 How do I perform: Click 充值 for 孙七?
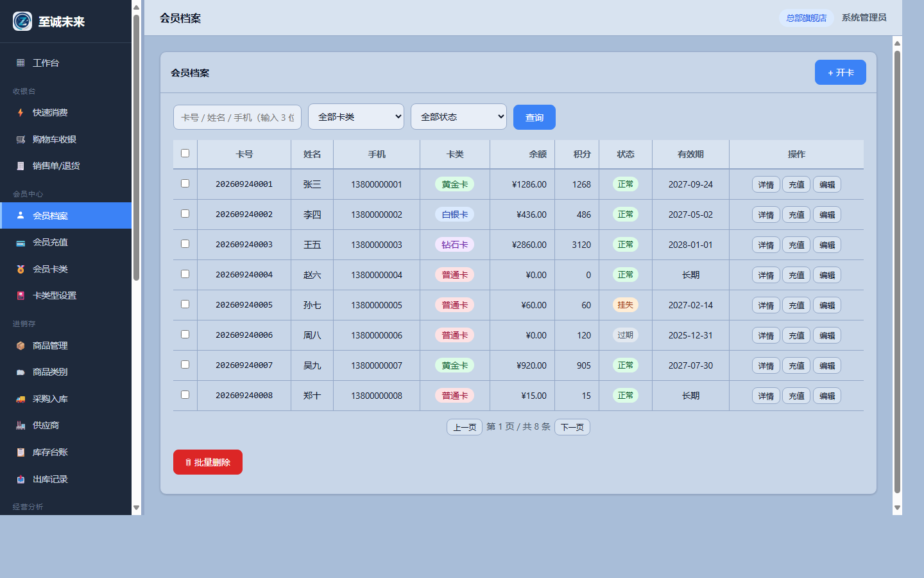pyautogui.click(x=796, y=306)
